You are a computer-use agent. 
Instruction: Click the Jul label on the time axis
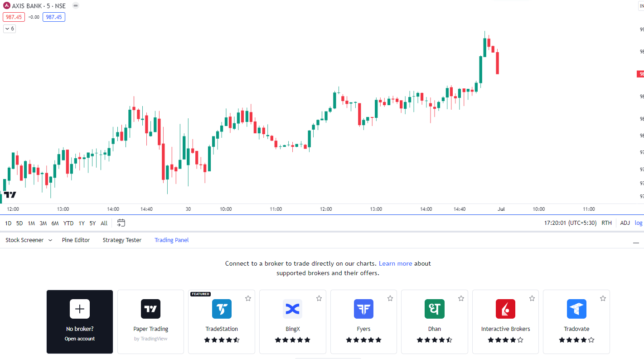click(x=501, y=209)
